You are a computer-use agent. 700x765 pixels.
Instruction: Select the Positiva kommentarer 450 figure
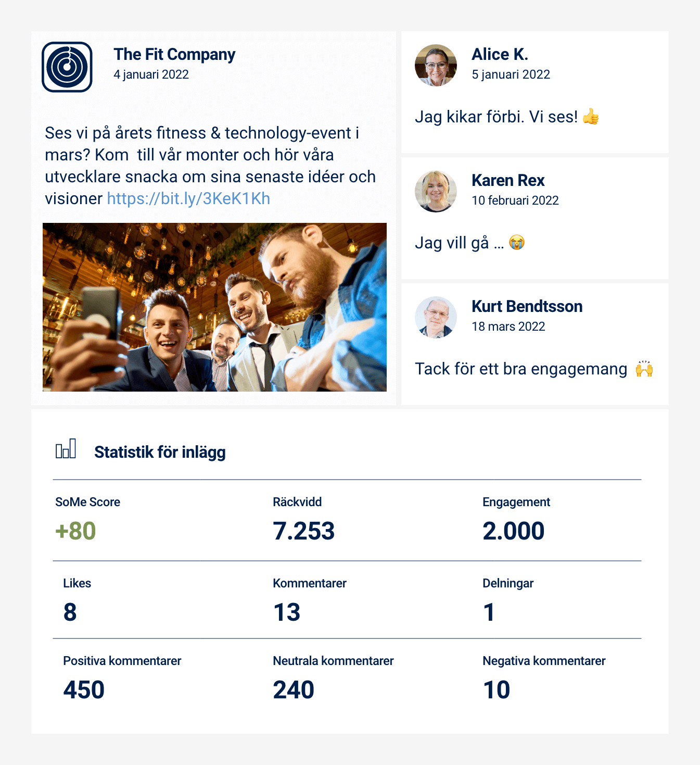(84, 690)
